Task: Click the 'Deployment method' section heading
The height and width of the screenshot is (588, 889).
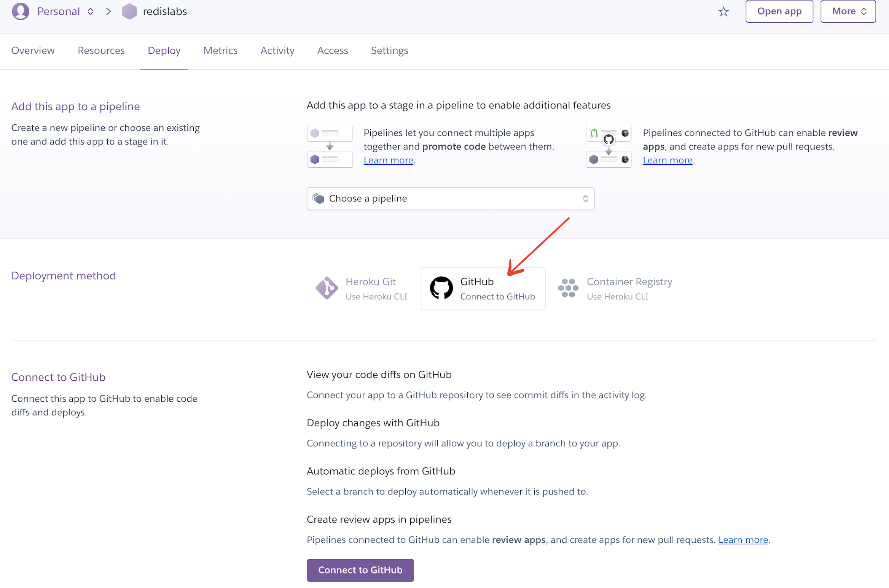Action: (64, 276)
